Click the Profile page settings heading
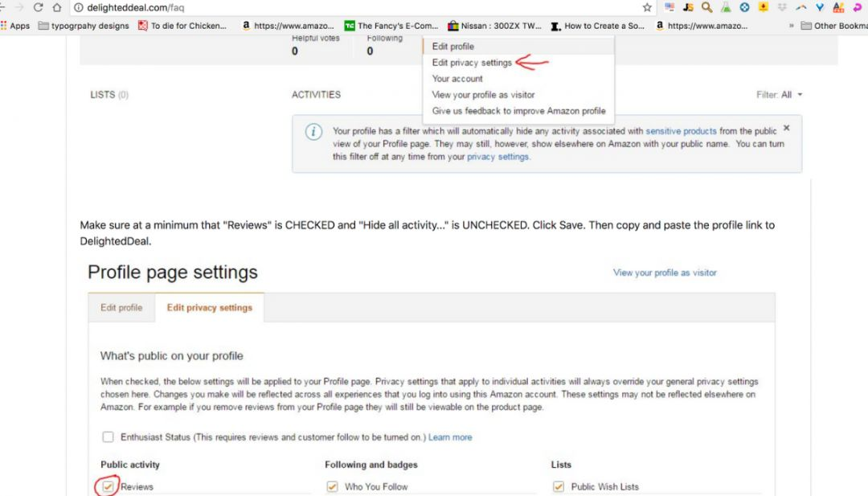 173,273
